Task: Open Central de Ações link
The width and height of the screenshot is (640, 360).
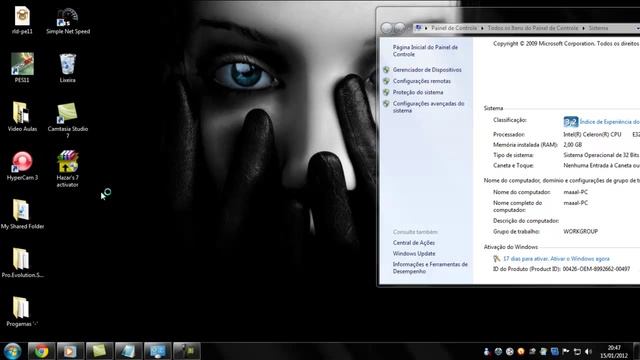Action: point(413,243)
